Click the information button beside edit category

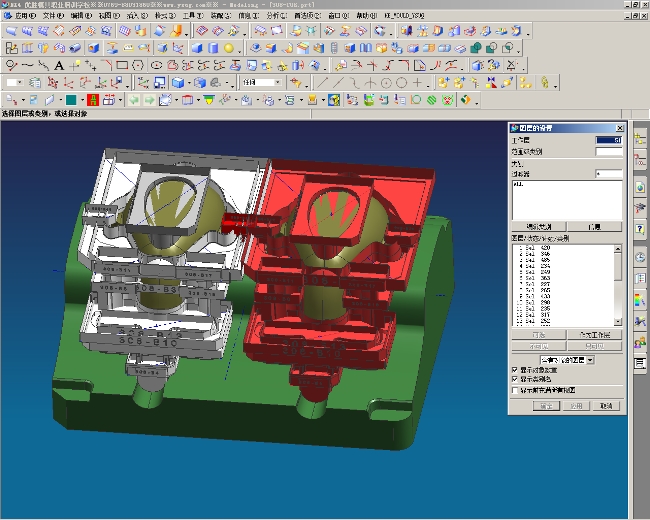[x=594, y=227]
